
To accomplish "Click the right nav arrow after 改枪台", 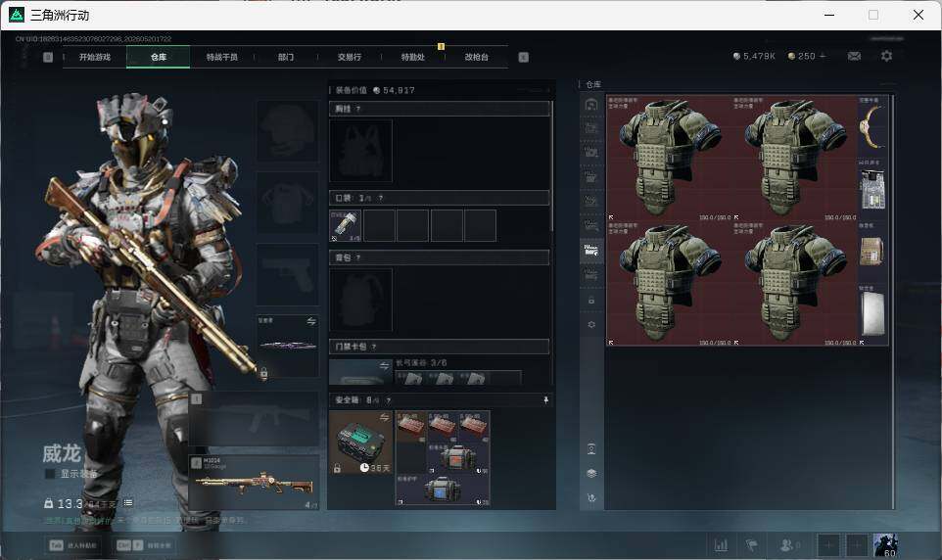I will click(x=523, y=57).
